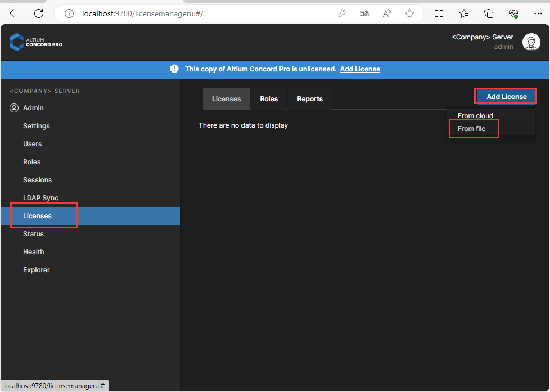The width and height of the screenshot is (550, 392).
Task: Click the exclamation info icon in banner
Action: tap(174, 69)
